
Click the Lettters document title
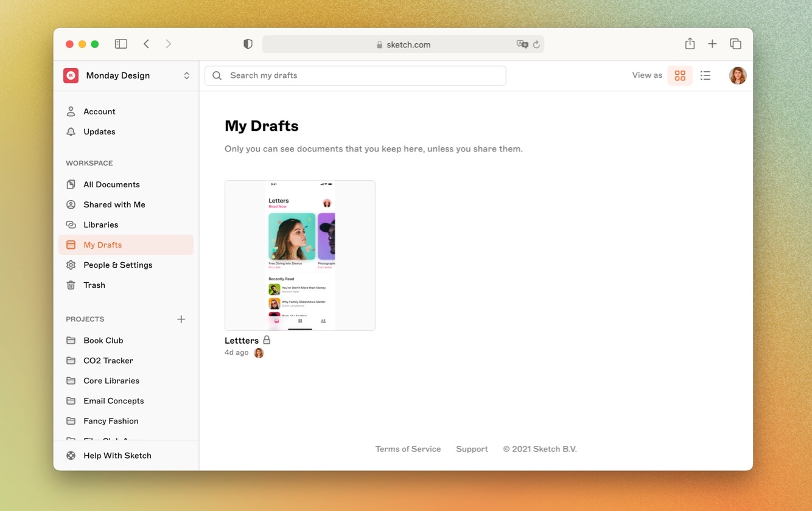[242, 341]
